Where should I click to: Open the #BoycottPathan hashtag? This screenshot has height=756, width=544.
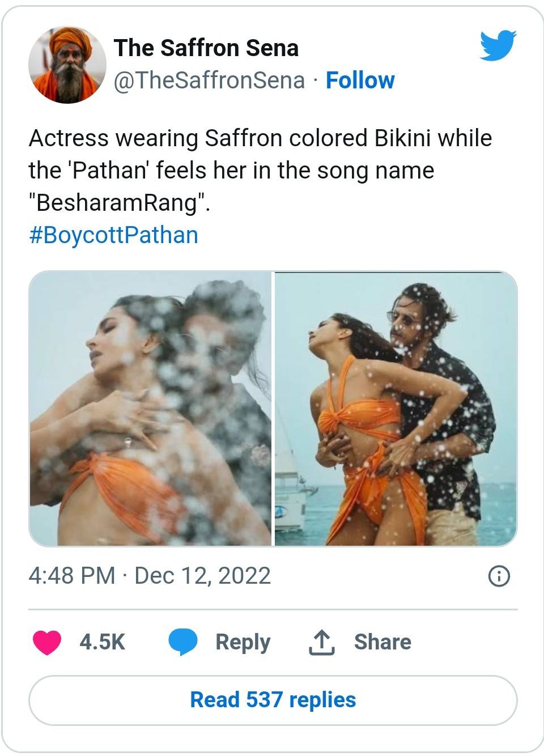point(113,235)
